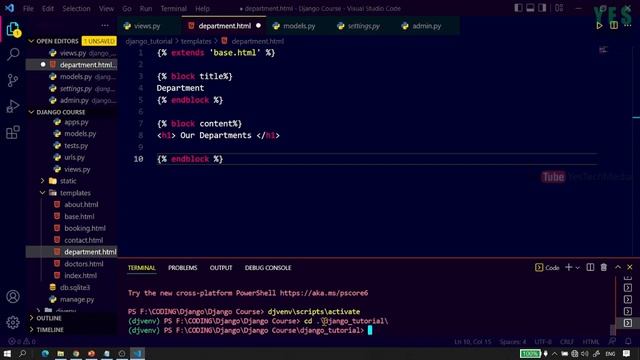Image resolution: width=640 pixels, height=360 pixels.
Task: Open index.html in explorer tree
Action: (x=80, y=276)
